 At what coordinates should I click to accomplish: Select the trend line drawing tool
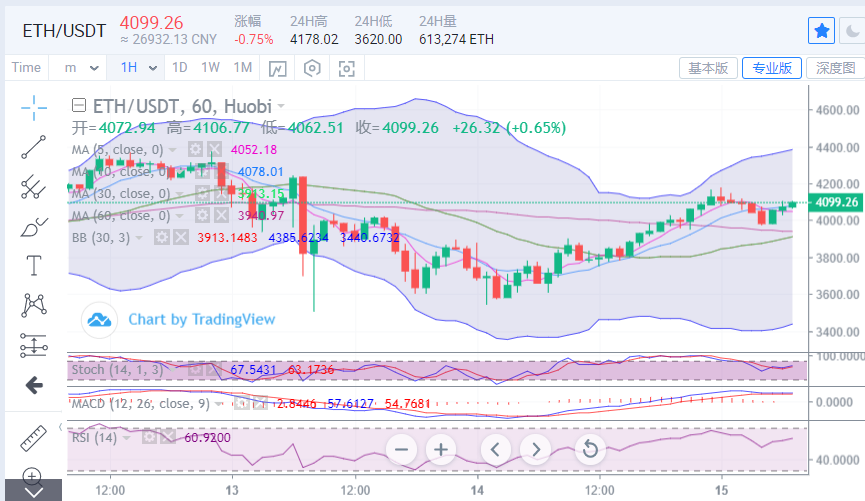click(x=34, y=147)
